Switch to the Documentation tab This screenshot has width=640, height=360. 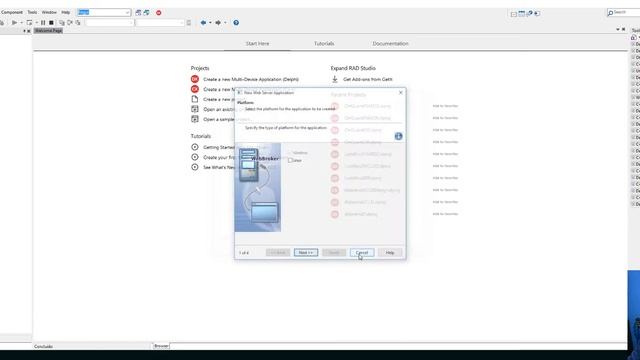[390, 43]
